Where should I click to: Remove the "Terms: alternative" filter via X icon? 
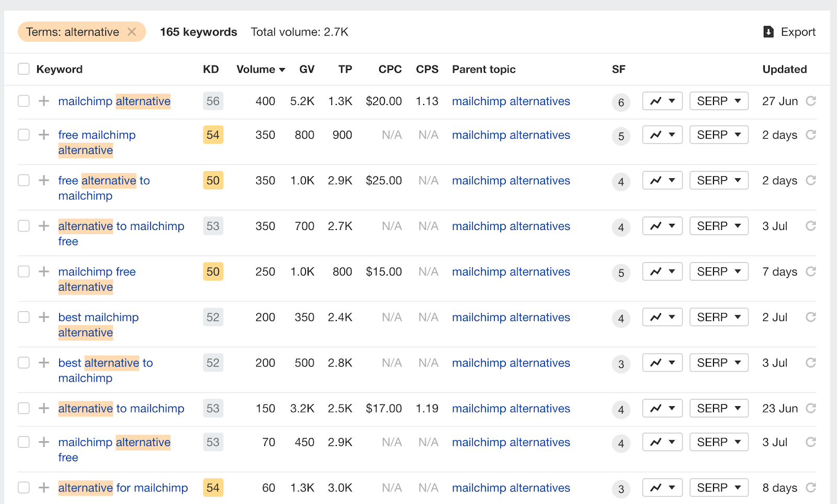132,32
